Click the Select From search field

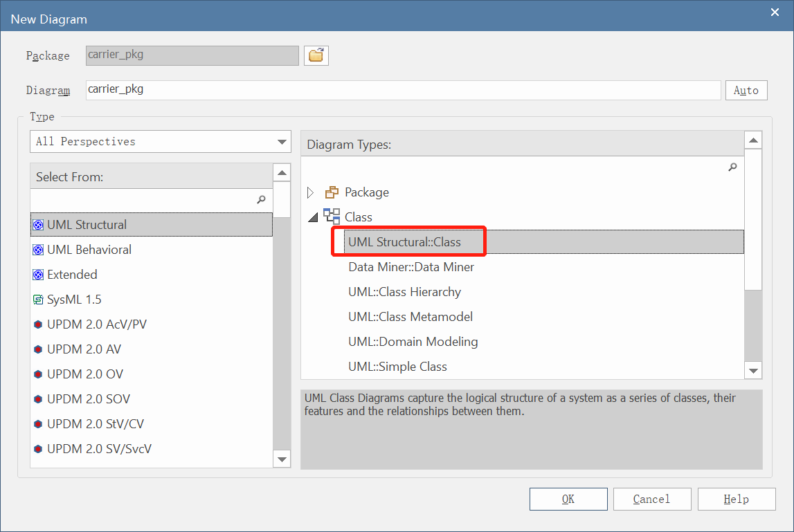(x=152, y=200)
